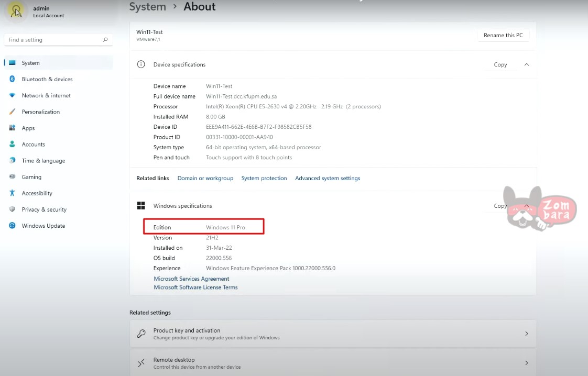The image size is (588, 376).
Task: Click Full device name value Win11-Test.dcc.kfupm.edu.sa
Action: click(x=241, y=96)
